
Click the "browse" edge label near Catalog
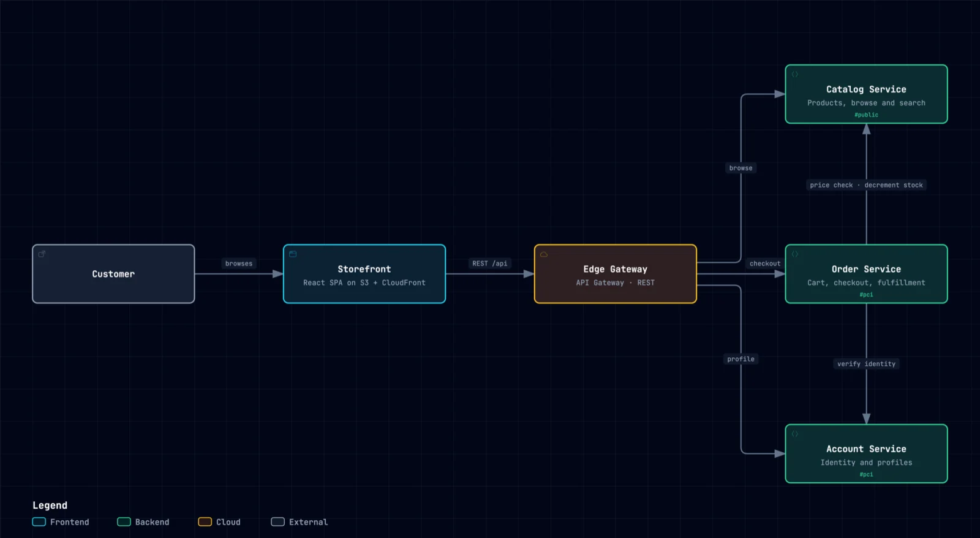[741, 168]
